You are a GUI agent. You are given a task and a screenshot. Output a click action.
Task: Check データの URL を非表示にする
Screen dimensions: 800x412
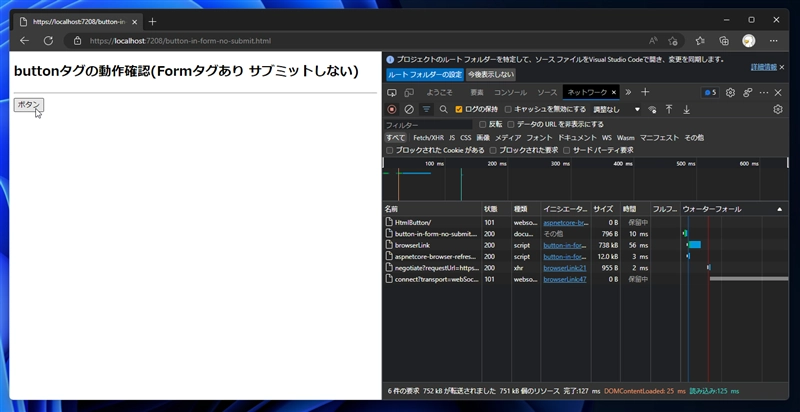tap(511, 124)
